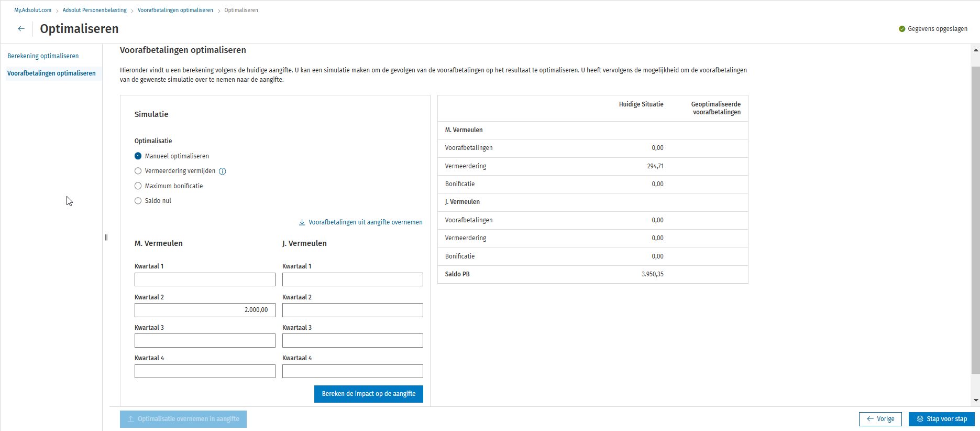Click the green Gegevens opgeslagen checkmark icon
The image size is (980, 431).
(901, 29)
